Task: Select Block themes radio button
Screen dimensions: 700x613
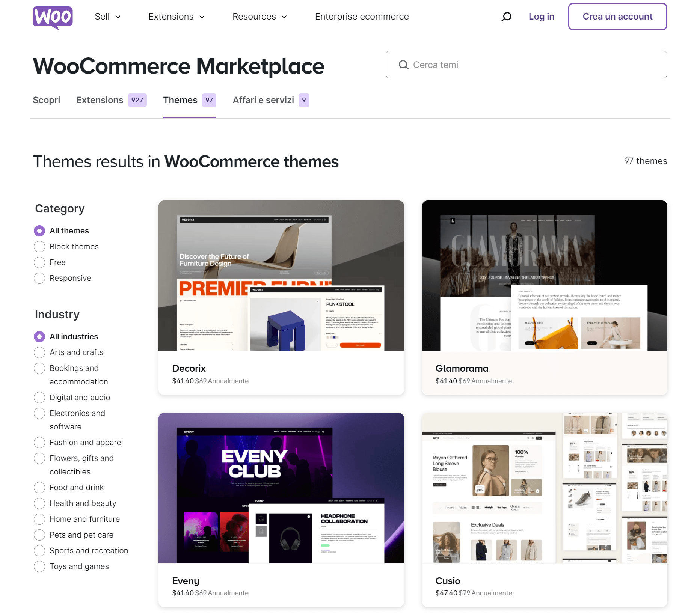Action: pyautogui.click(x=39, y=247)
